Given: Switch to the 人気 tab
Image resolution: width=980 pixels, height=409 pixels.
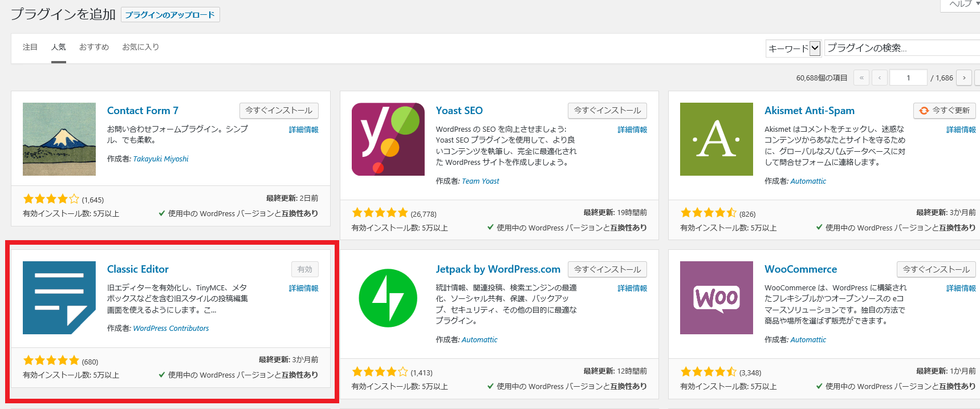Looking at the screenshot, I should pyautogui.click(x=59, y=47).
